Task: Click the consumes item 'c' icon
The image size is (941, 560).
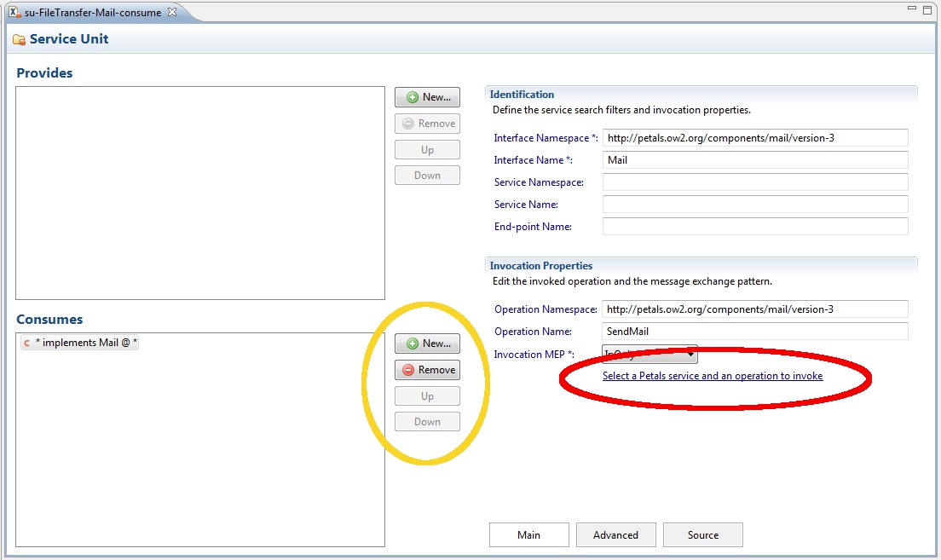Action: 27,343
